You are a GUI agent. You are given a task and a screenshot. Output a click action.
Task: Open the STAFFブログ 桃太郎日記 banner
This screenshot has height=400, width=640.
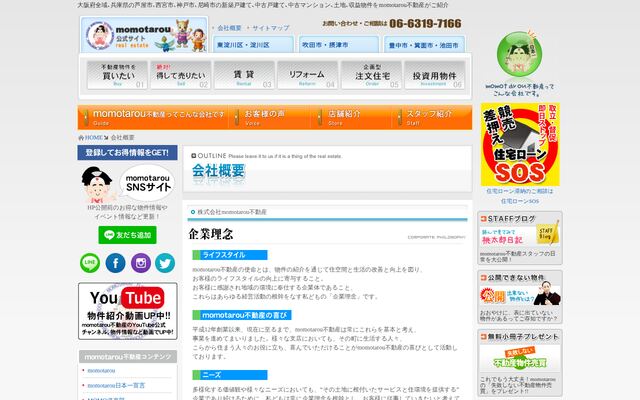coord(520,238)
